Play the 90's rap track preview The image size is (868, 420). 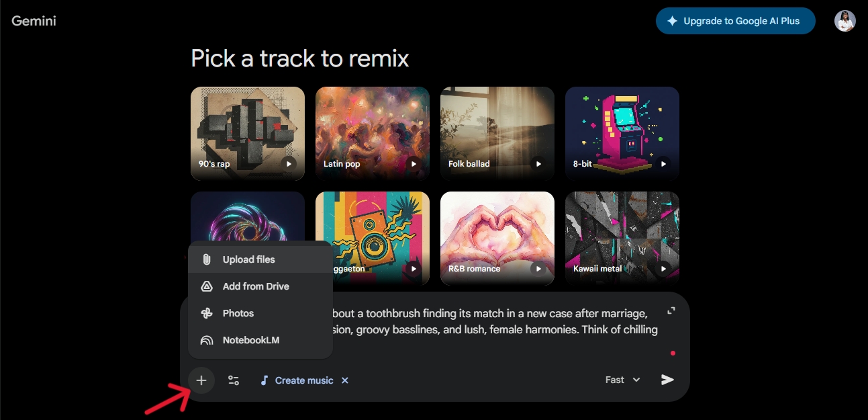[289, 163]
